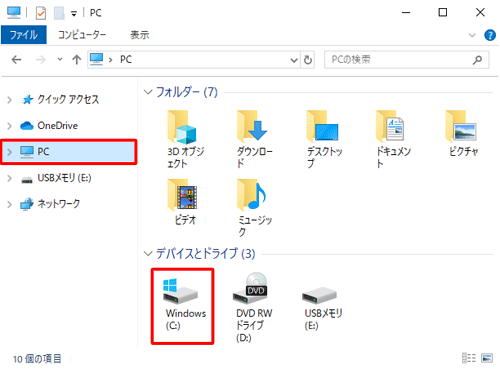This screenshot has height=369, width=500.
Task: Expand クイック アクセス in navigation tree
Action: click(x=9, y=100)
